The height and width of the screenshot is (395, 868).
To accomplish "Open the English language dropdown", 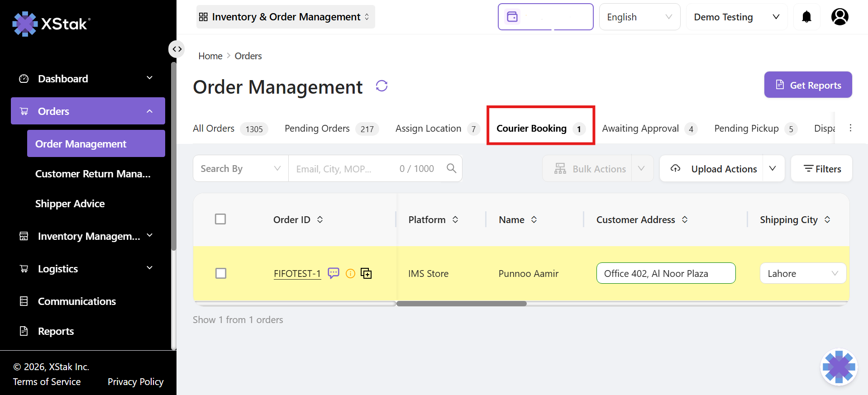I will click(x=639, y=17).
